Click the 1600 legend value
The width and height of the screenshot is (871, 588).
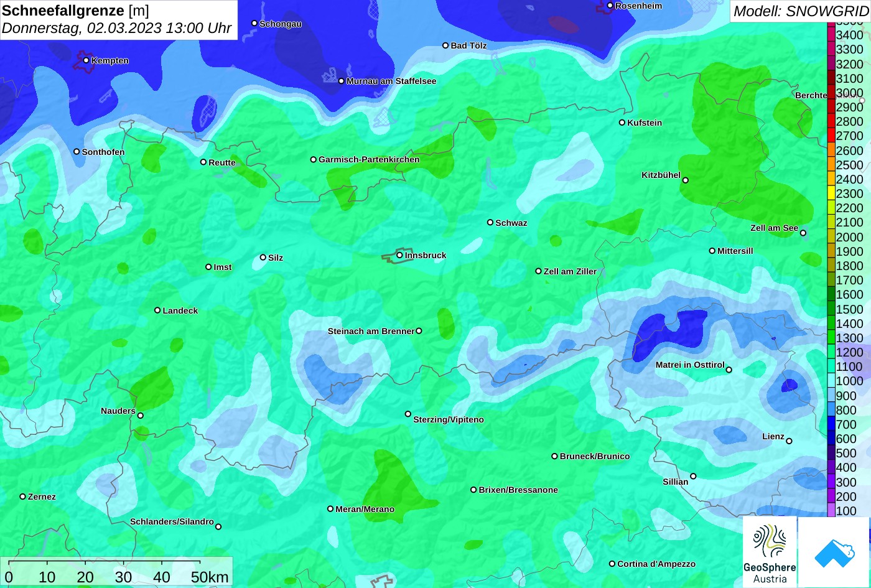click(850, 295)
